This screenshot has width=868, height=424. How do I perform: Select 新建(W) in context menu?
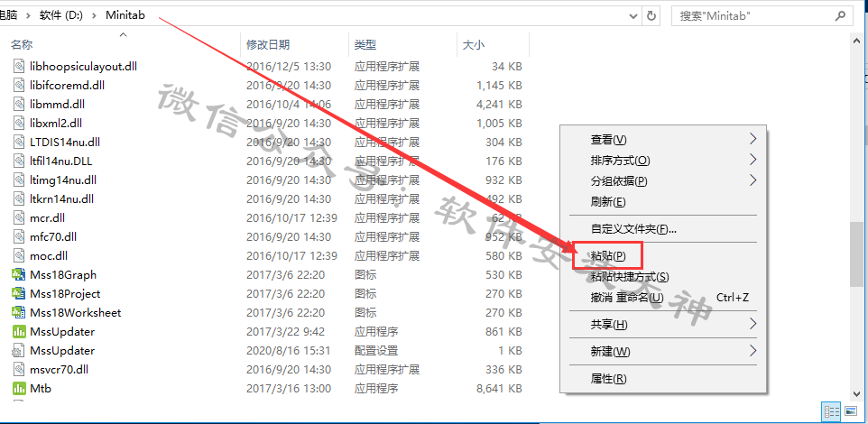click(x=610, y=352)
